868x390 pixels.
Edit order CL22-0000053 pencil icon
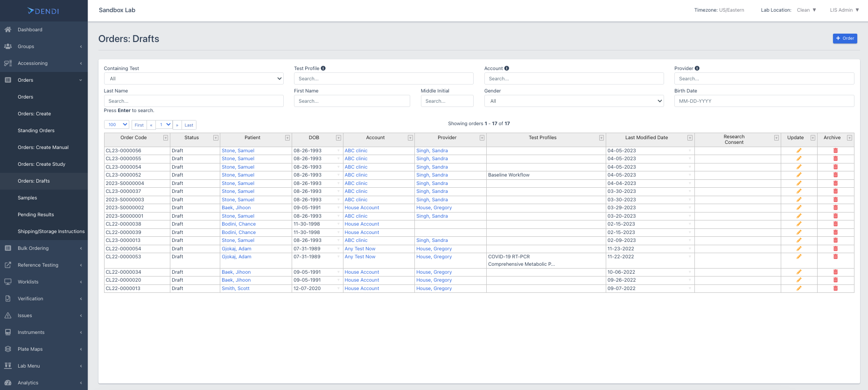point(799,256)
